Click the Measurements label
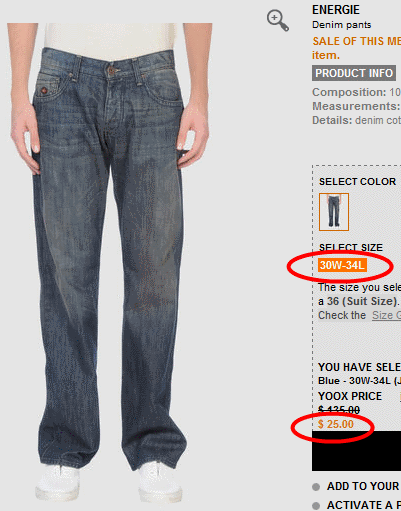The height and width of the screenshot is (511, 401). pyautogui.click(x=356, y=106)
